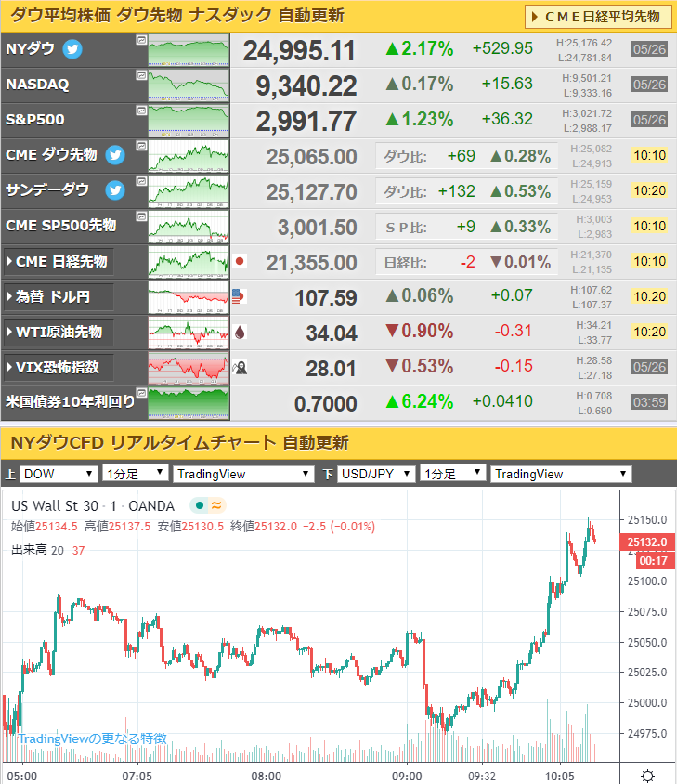This screenshot has width=677, height=784.
Task: Click CME SP500先物 label
Action: coord(61,225)
